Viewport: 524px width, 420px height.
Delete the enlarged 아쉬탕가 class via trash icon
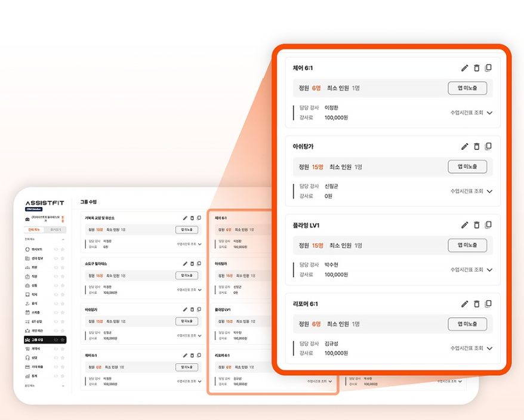tap(476, 147)
